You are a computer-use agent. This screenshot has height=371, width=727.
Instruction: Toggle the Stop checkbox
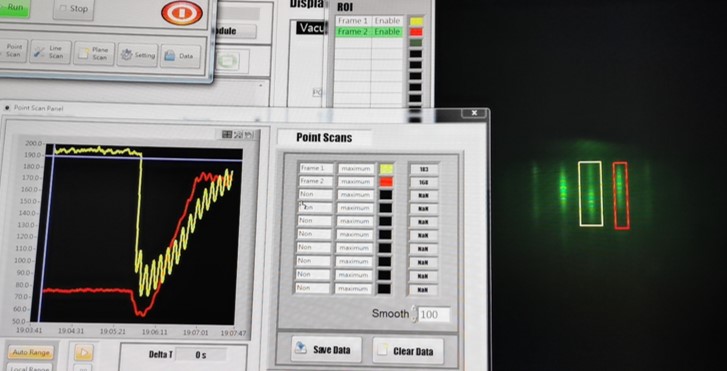click(x=64, y=8)
